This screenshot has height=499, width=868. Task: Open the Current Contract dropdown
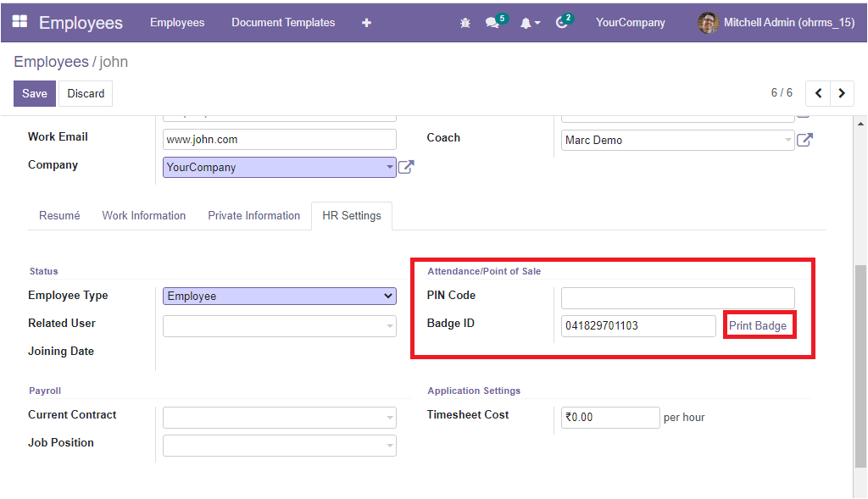pyautogui.click(x=279, y=417)
